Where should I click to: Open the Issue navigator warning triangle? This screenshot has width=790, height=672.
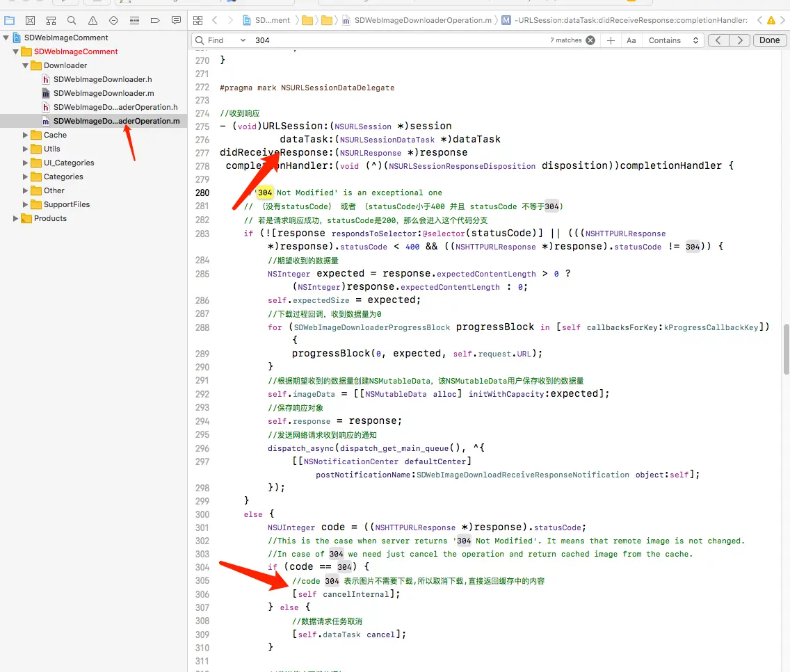92,21
